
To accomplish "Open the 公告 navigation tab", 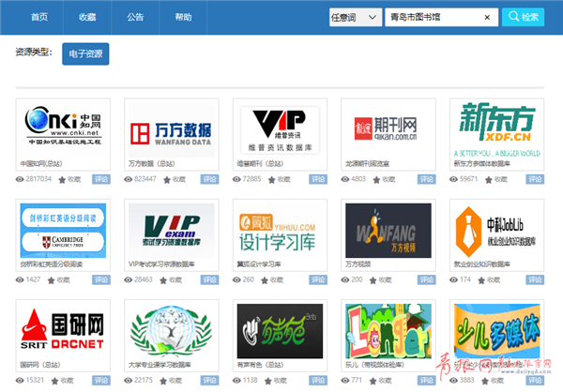I will click(x=135, y=17).
